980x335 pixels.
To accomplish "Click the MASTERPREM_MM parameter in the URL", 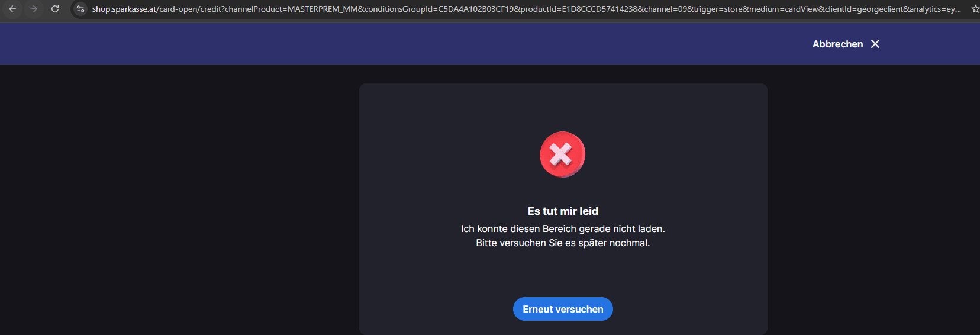I will tap(323, 9).
